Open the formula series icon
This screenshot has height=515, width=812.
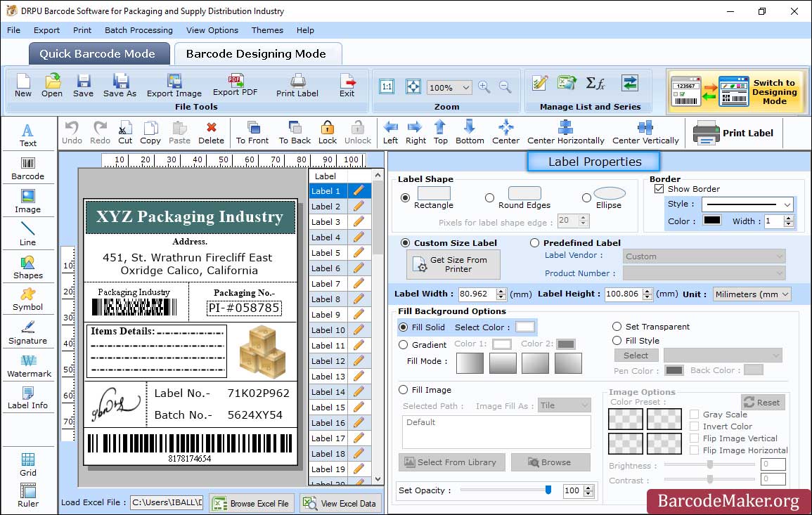click(595, 84)
